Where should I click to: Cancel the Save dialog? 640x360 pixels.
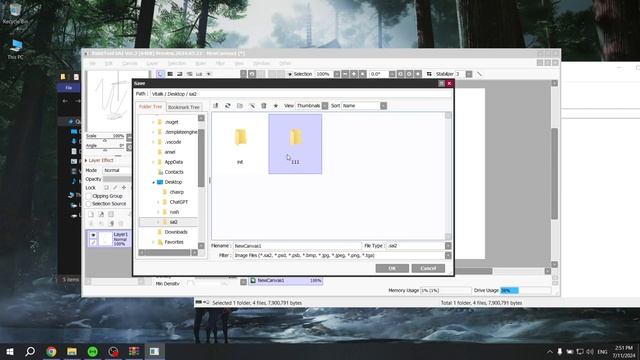pyautogui.click(x=428, y=268)
